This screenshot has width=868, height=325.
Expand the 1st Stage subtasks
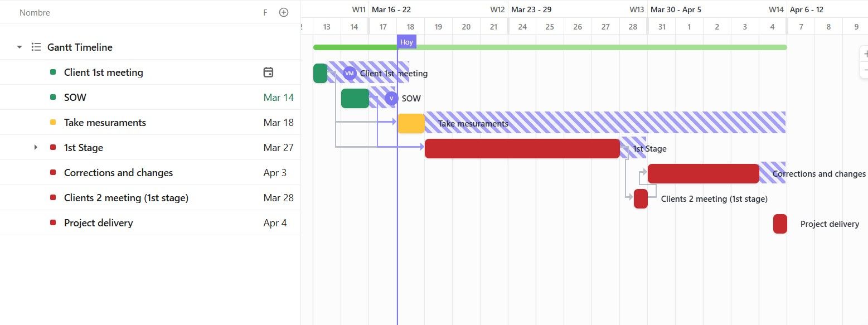click(x=36, y=148)
